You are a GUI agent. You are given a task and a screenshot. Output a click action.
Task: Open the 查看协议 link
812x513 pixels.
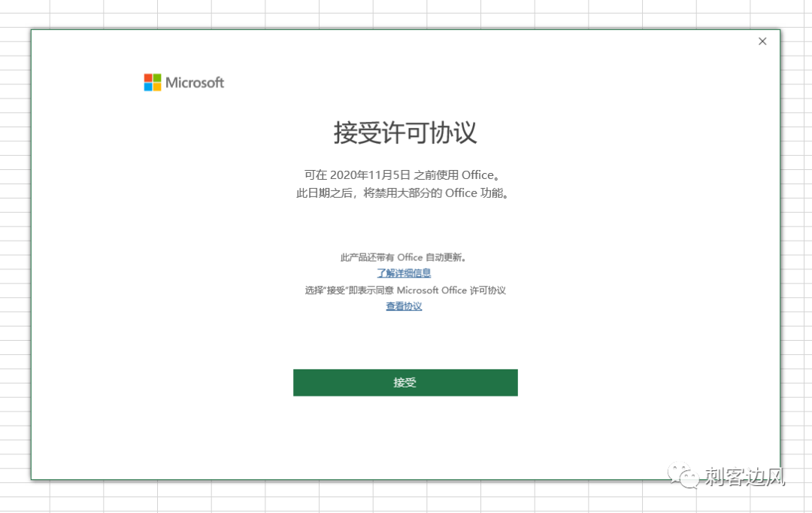[404, 306]
